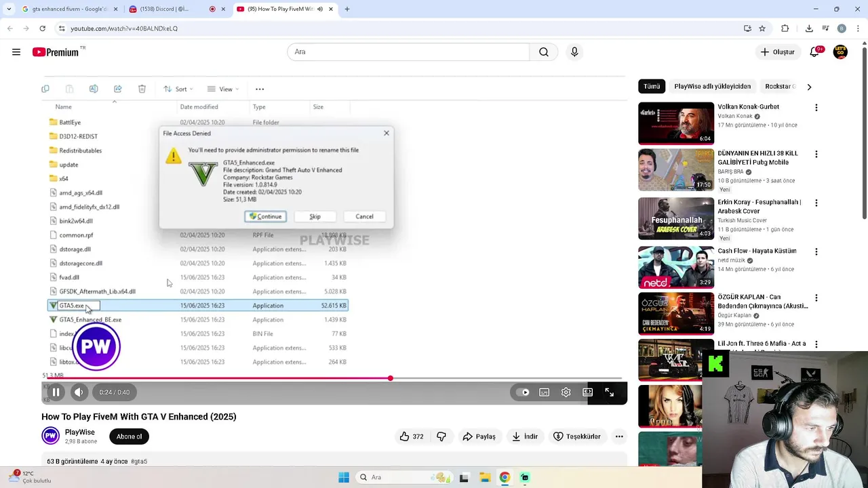
Task: View site information icon in address bar
Action: coord(62,28)
